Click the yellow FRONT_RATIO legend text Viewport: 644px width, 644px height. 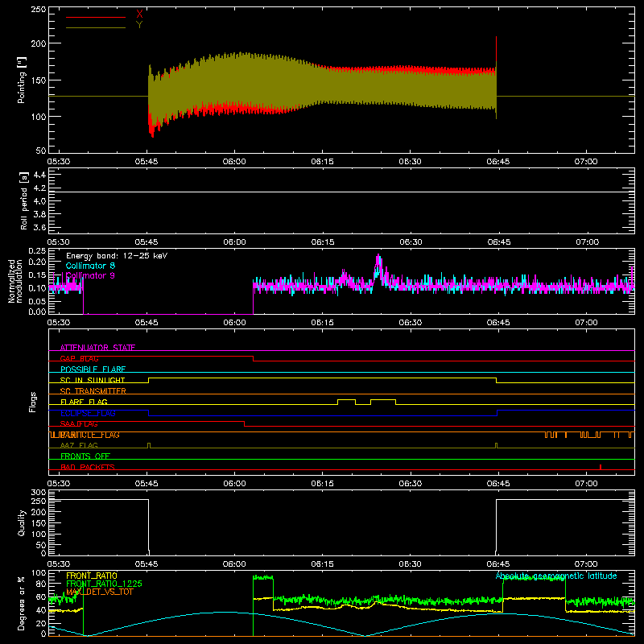click(x=92, y=576)
